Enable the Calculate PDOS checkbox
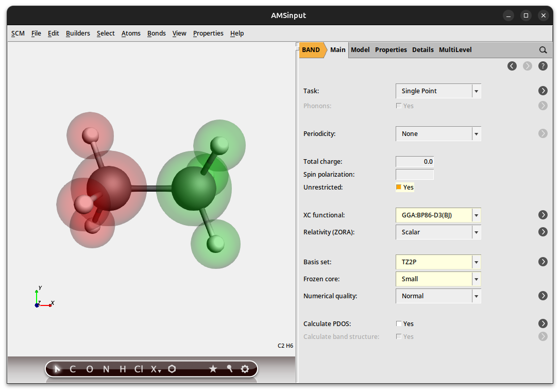This screenshot has height=392, width=560. 399,324
